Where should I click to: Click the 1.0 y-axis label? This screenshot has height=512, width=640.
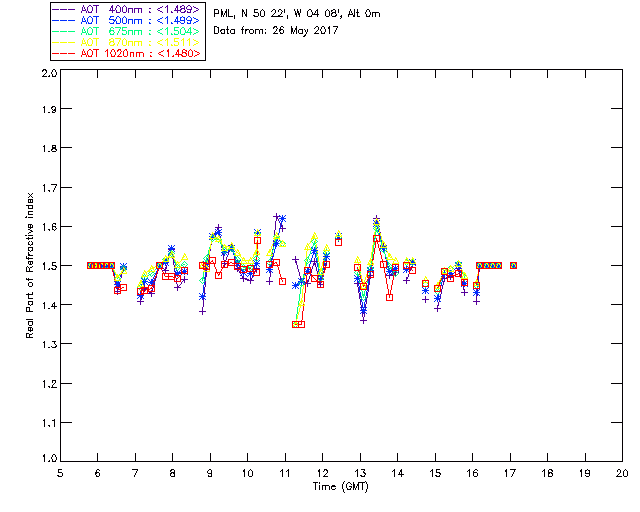click(x=50, y=459)
